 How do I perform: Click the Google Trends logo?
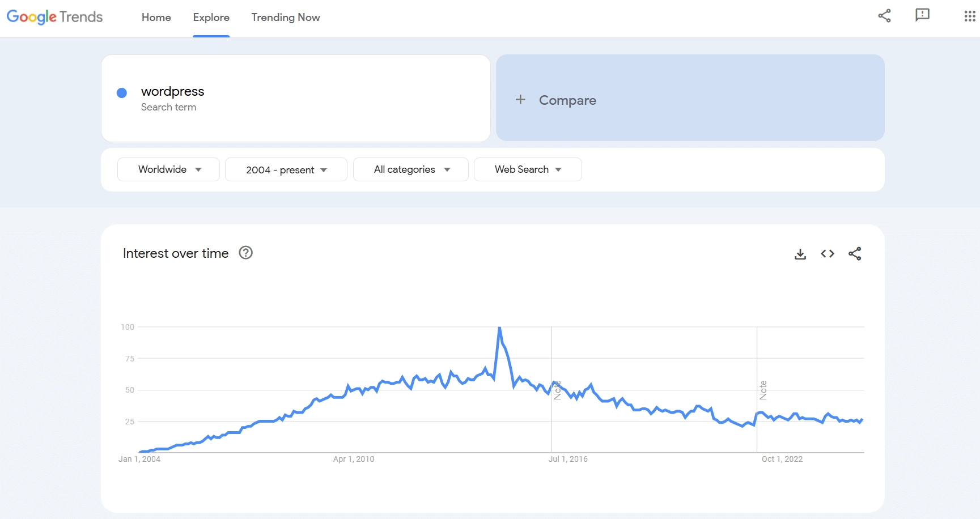[54, 17]
